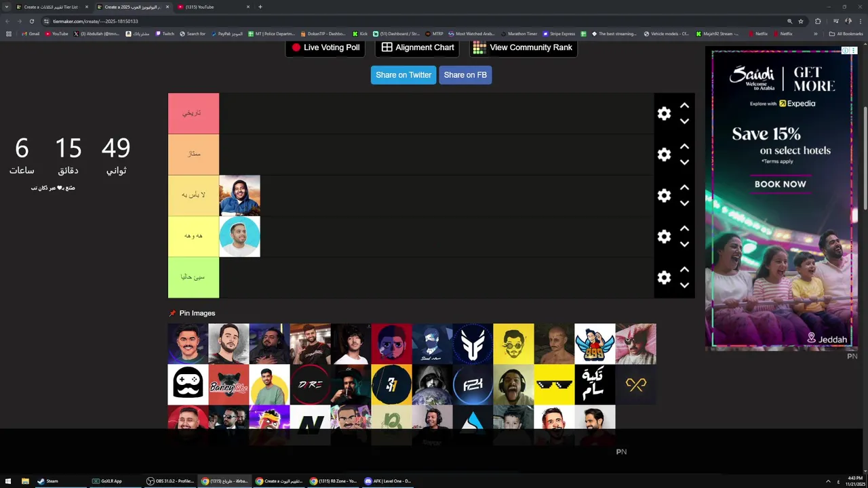Pick the F2K blue ring logo image
Screen dimensions: 868x488
473,384
